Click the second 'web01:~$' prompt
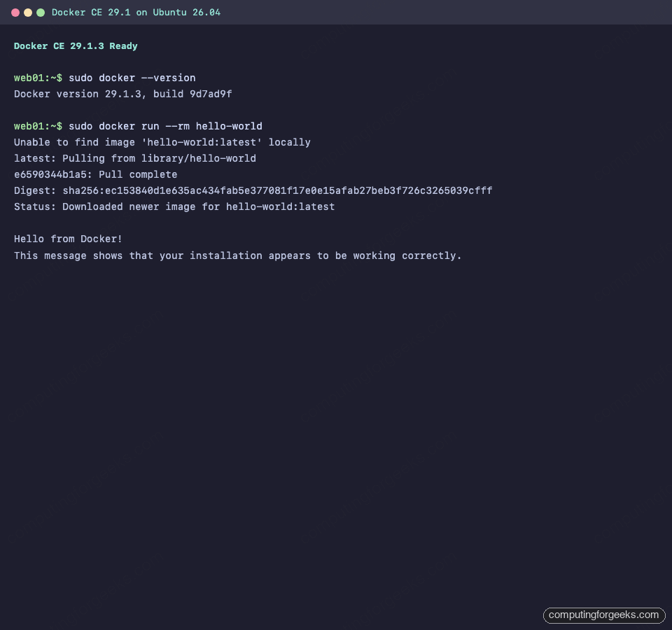 [x=36, y=126]
